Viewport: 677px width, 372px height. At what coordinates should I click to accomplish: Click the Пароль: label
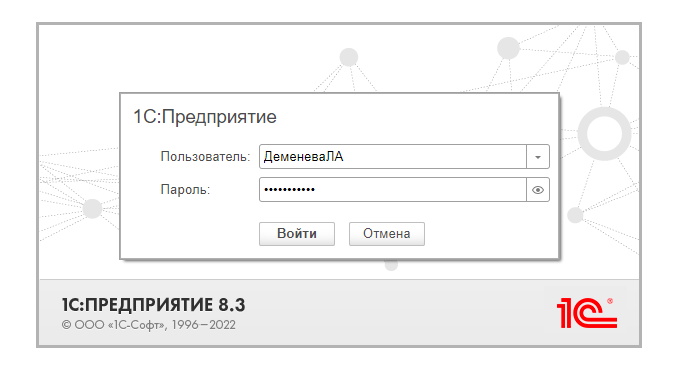[x=185, y=190]
